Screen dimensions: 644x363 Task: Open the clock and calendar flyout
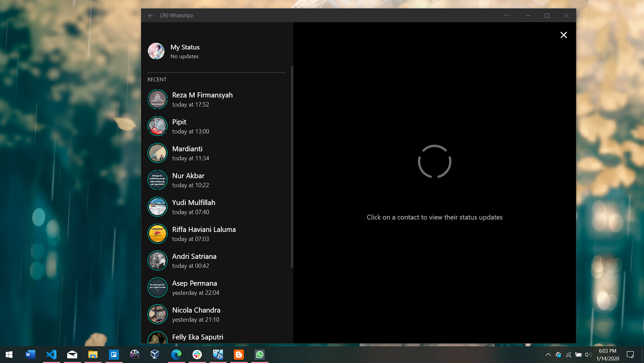pyautogui.click(x=608, y=355)
